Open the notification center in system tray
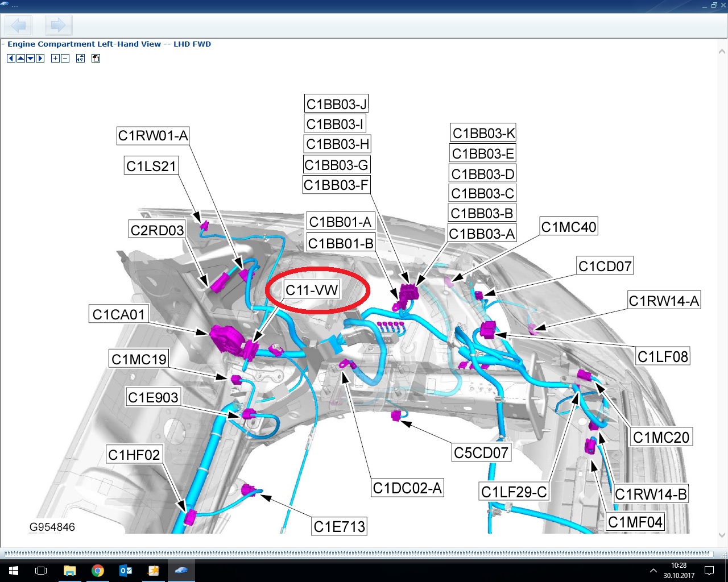 (x=709, y=571)
